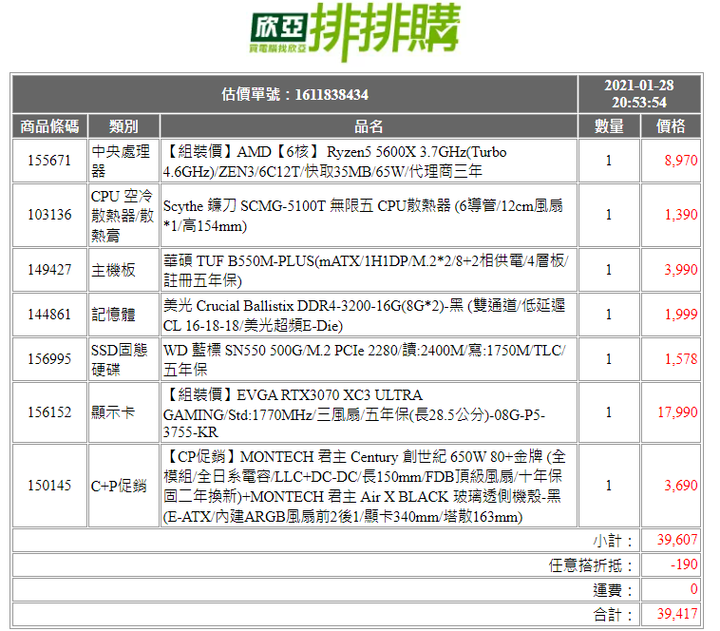The width and height of the screenshot is (720, 631).
Task: Click the 運費 label
Action: [613, 590]
